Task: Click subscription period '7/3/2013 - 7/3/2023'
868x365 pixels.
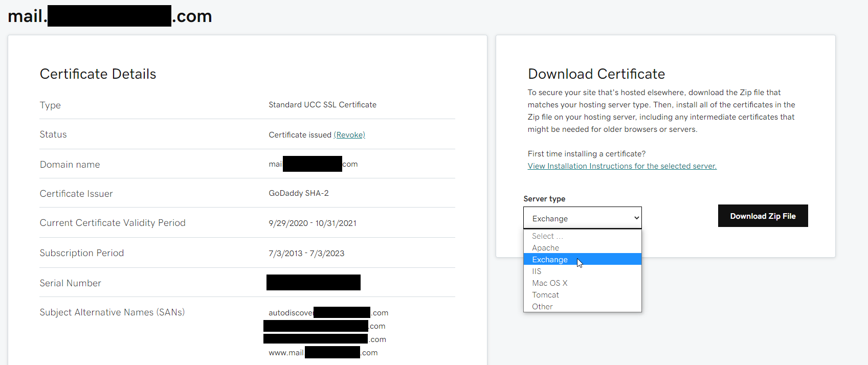Action: tap(306, 254)
